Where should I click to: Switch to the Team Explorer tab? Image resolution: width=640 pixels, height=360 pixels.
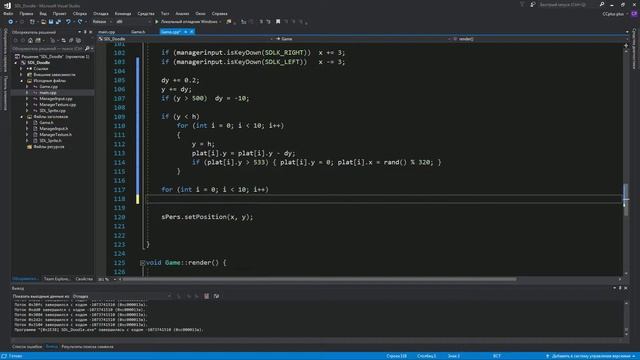click(56, 279)
